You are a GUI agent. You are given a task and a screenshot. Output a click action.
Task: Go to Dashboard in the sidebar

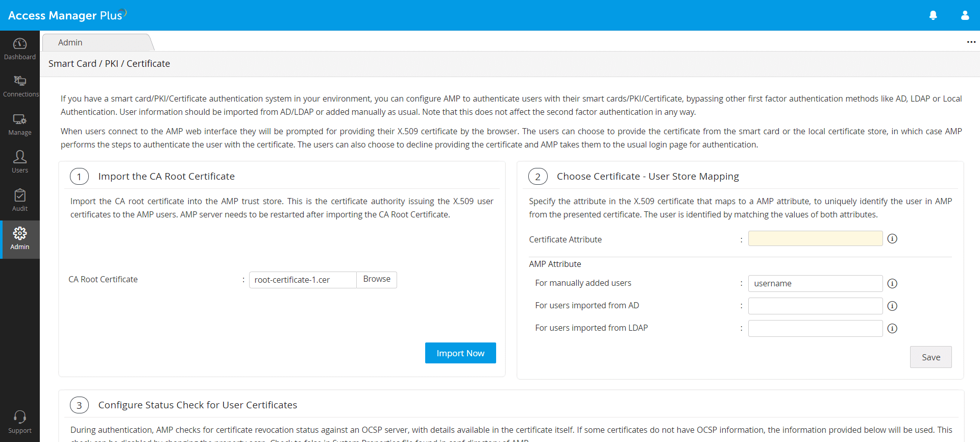pos(20,49)
